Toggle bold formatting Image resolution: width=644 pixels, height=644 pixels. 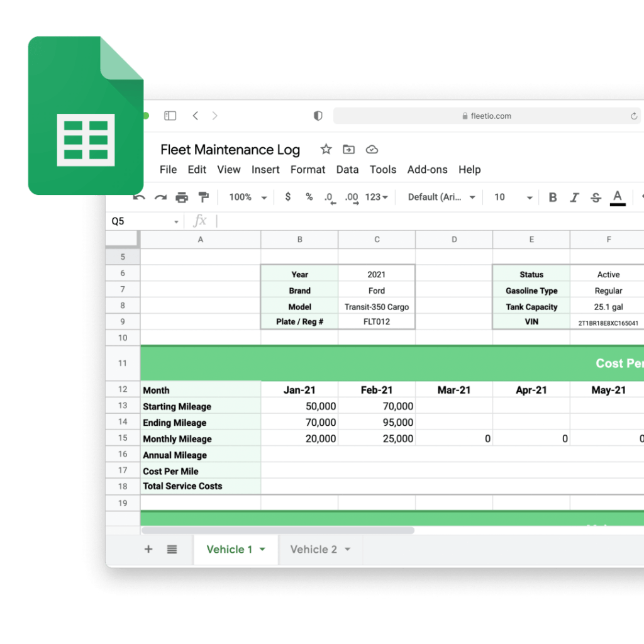click(x=552, y=197)
